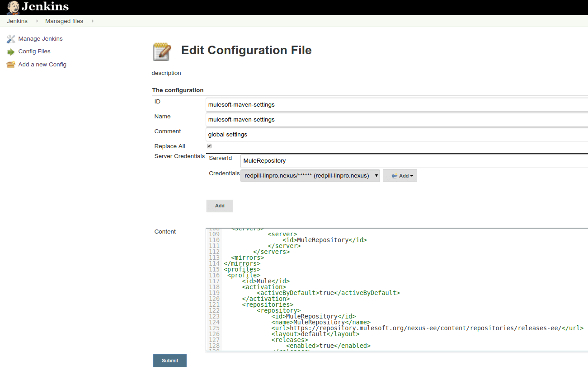The height and width of the screenshot is (370, 588).
Task: Open Jenkins breadcrumb link
Action: pos(17,21)
